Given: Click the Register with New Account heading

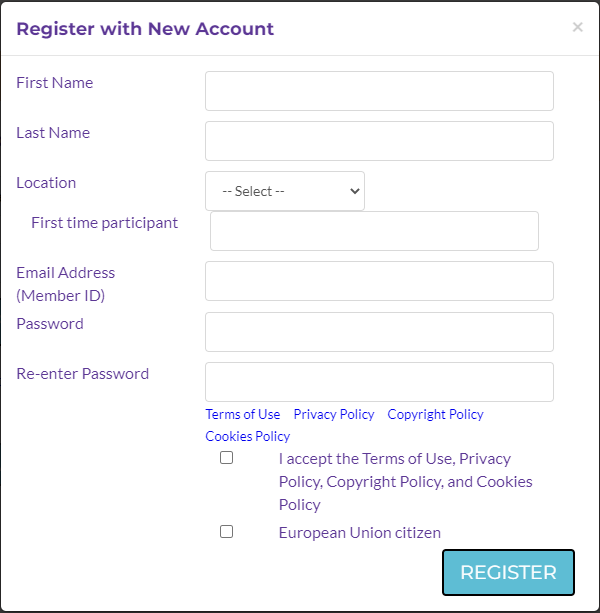Looking at the screenshot, I should click(x=145, y=29).
